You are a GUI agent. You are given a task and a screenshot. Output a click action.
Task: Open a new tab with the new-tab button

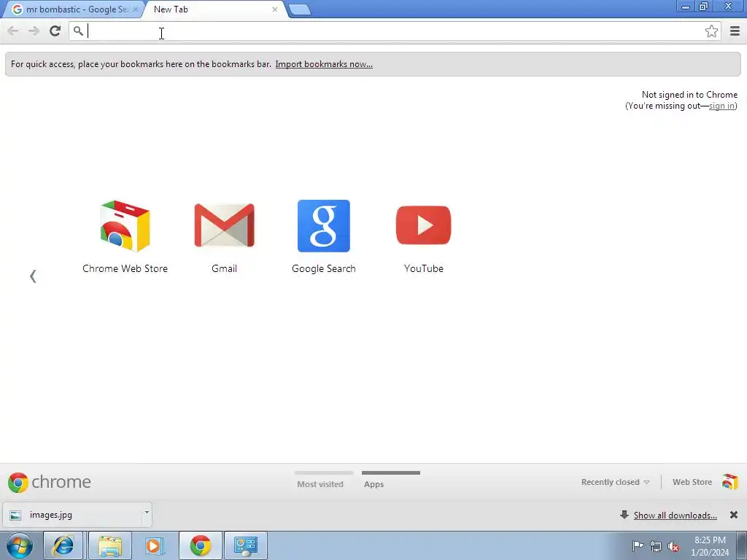pos(300,9)
